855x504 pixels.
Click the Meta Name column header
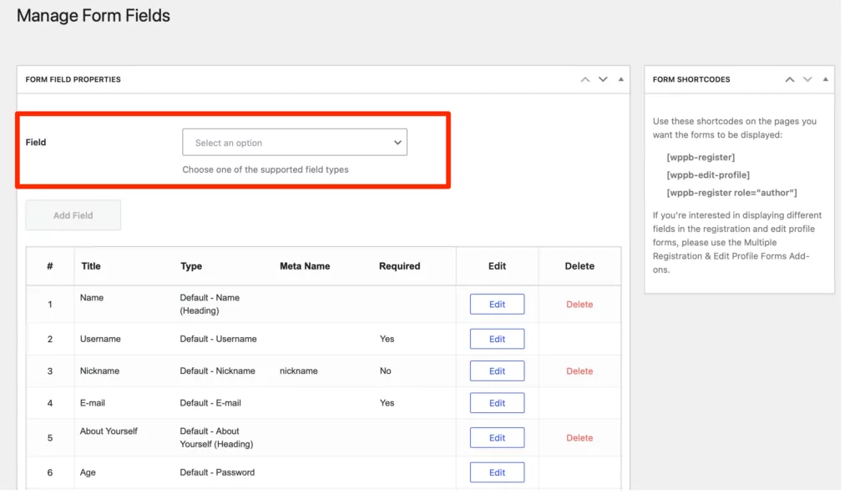click(x=305, y=266)
